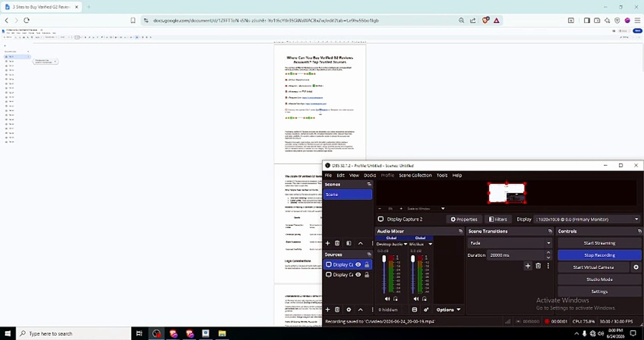Enable Studio Mode
The height and width of the screenshot is (340, 644).
click(599, 280)
